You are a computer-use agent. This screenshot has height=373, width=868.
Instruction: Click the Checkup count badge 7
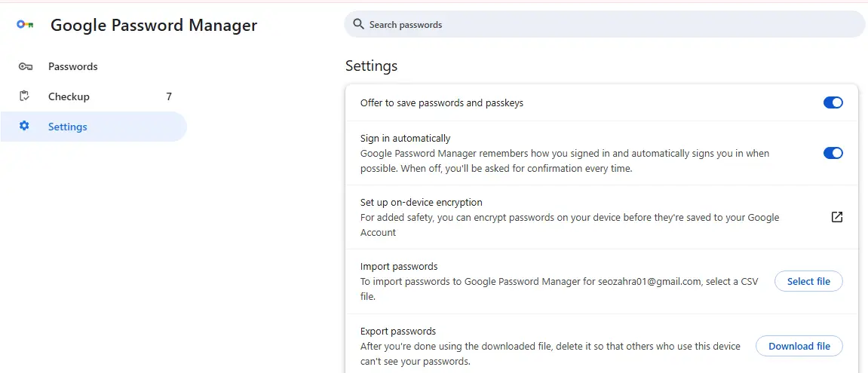pos(169,96)
